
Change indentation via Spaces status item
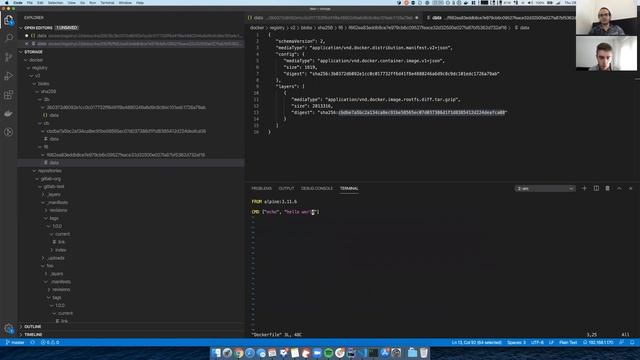pos(516,342)
